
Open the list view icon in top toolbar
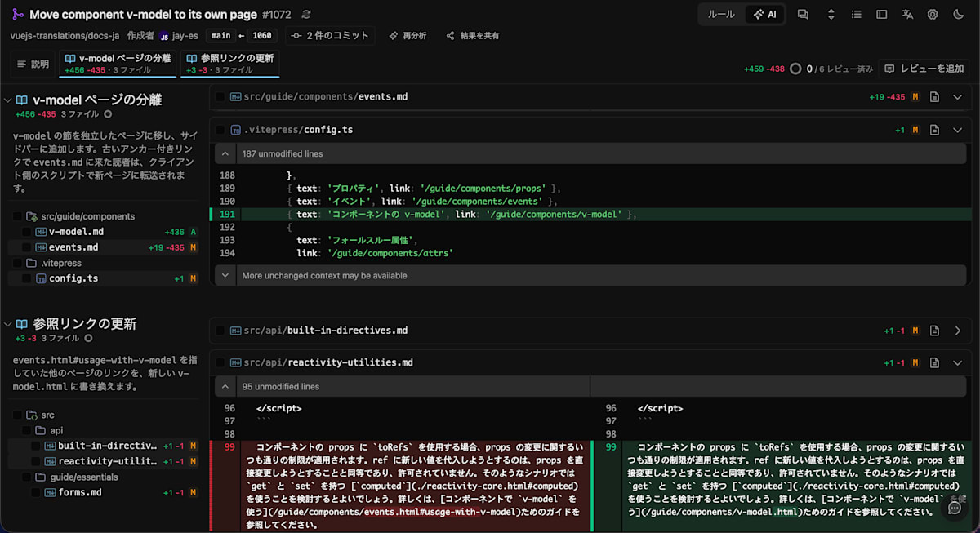click(x=857, y=14)
